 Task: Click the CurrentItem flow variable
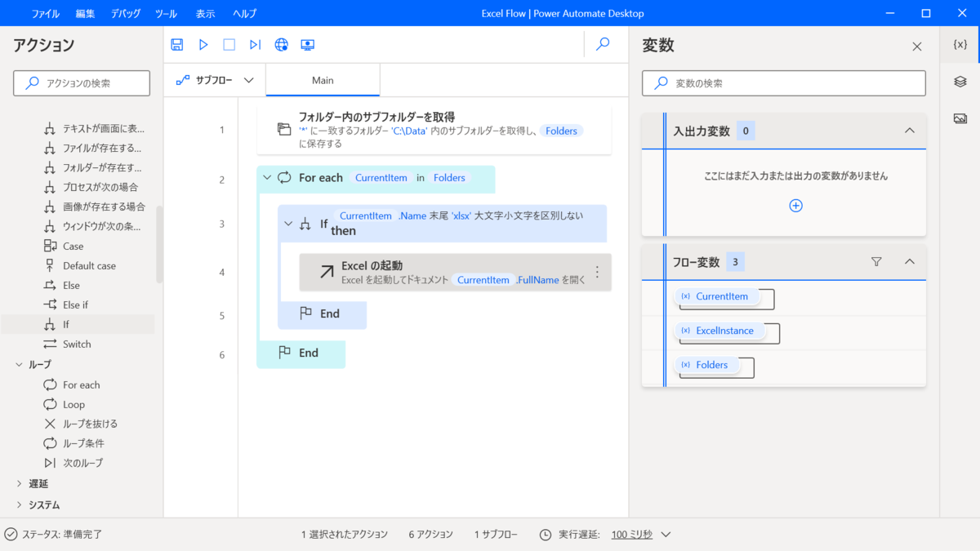719,296
